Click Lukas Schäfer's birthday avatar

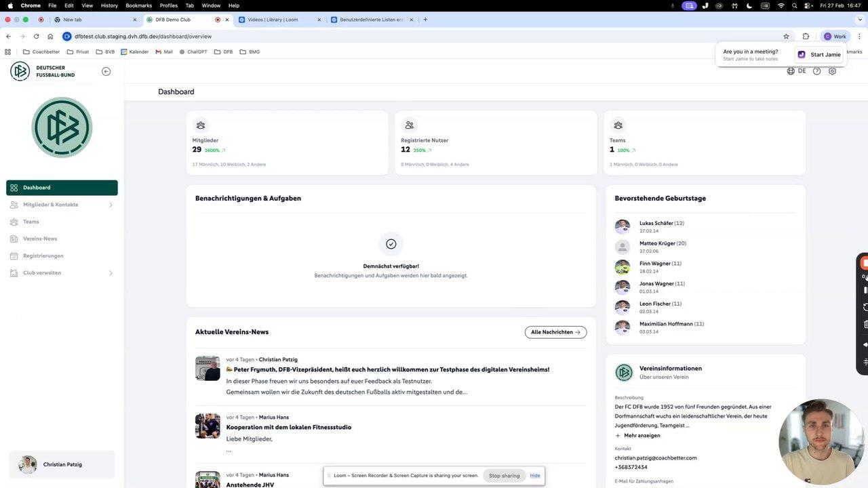click(623, 226)
